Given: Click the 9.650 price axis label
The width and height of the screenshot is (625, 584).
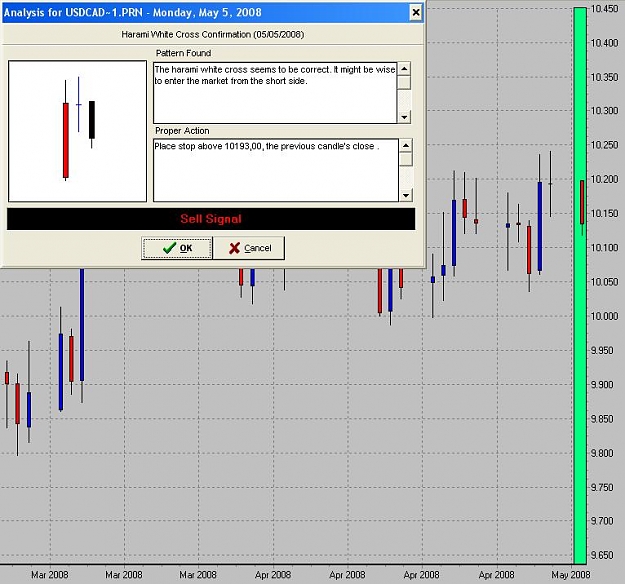Looking at the screenshot, I should (602, 555).
